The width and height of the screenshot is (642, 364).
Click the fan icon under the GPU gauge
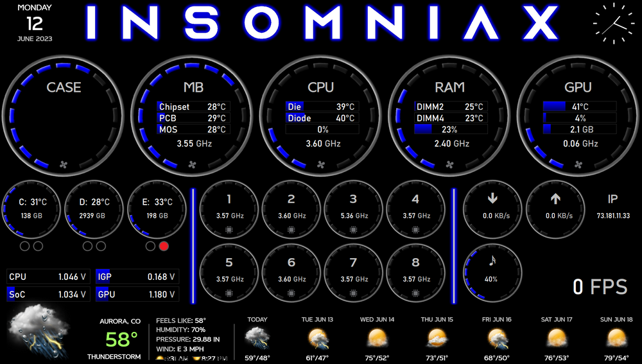[x=577, y=164]
